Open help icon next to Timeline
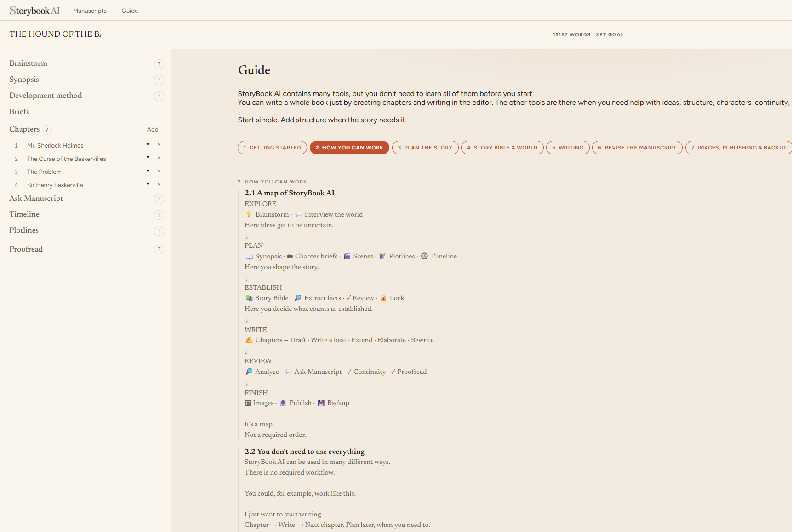Image resolution: width=792 pixels, height=532 pixels. pyautogui.click(x=159, y=215)
